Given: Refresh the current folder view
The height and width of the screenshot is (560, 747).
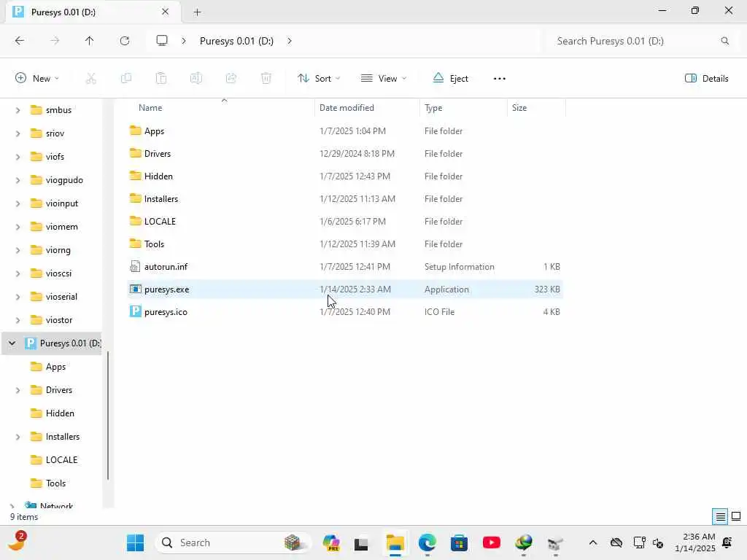Looking at the screenshot, I should tap(125, 41).
